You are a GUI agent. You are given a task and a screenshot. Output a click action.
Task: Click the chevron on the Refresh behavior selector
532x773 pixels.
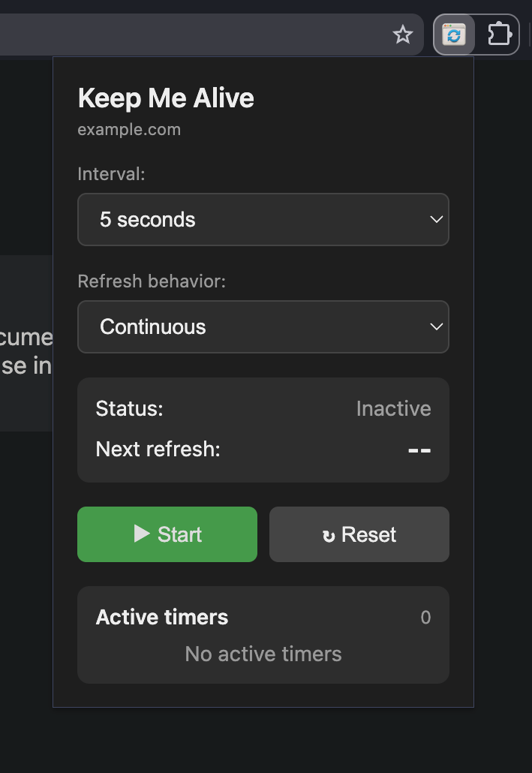pyautogui.click(x=436, y=326)
